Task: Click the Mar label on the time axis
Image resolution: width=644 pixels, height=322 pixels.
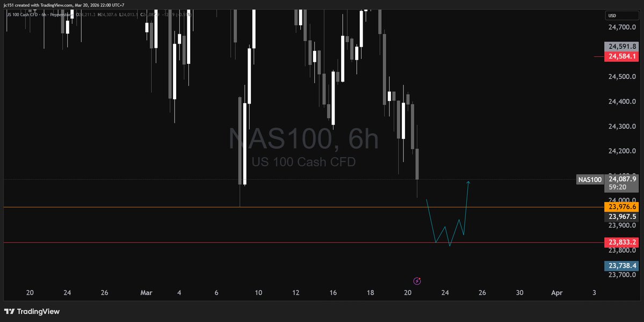Action: pyautogui.click(x=146, y=293)
